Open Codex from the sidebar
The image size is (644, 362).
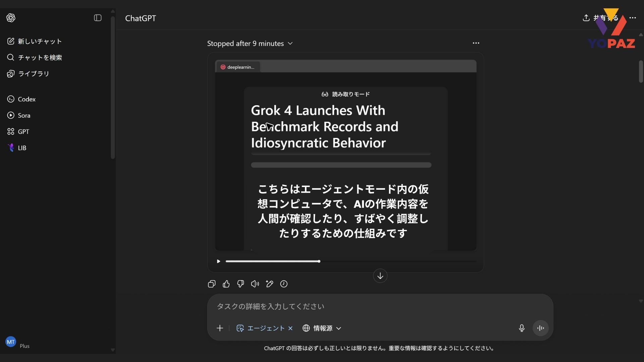click(x=21, y=99)
